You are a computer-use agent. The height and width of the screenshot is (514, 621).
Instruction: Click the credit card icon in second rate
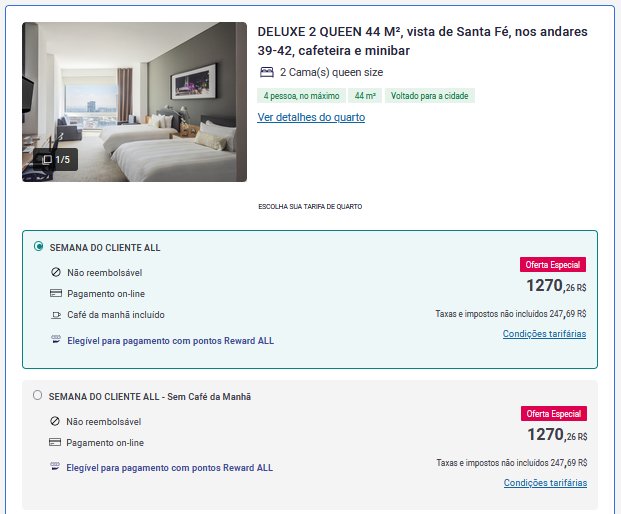55,442
